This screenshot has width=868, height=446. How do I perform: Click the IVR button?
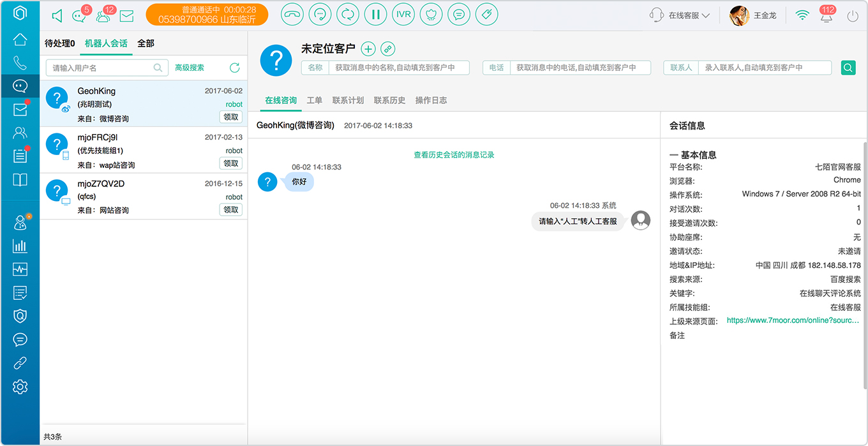click(403, 15)
